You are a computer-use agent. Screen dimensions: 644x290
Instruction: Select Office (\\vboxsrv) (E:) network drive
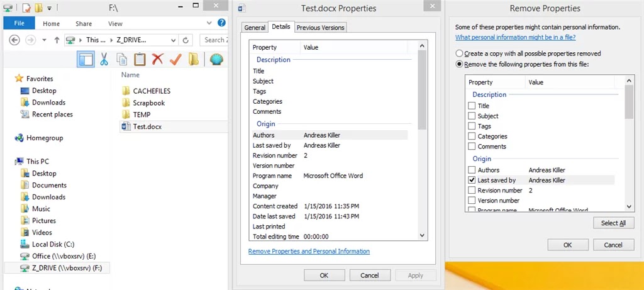pos(64,256)
